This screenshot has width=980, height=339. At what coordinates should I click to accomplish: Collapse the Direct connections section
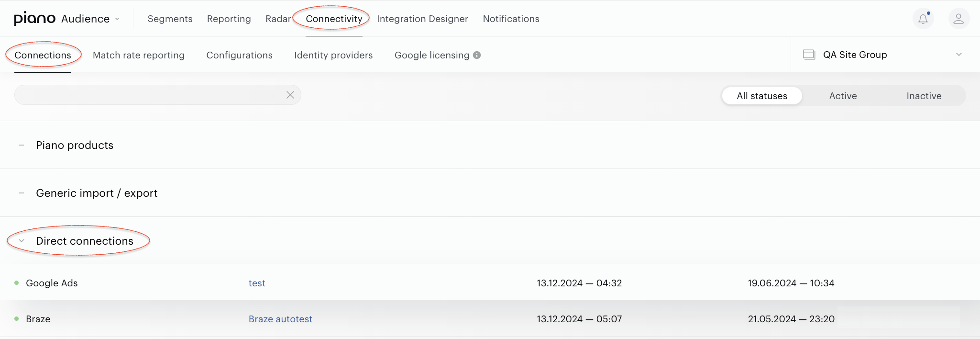pos(22,241)
